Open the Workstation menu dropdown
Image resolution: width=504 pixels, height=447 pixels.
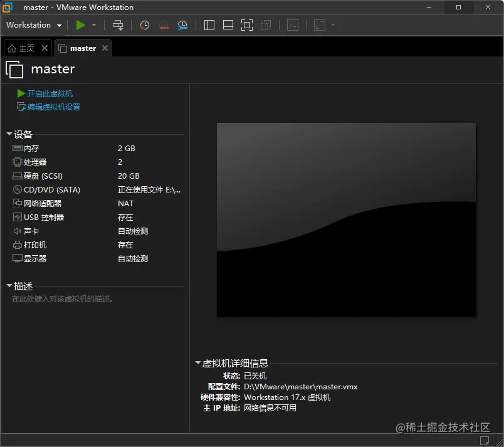pos(34,25)
